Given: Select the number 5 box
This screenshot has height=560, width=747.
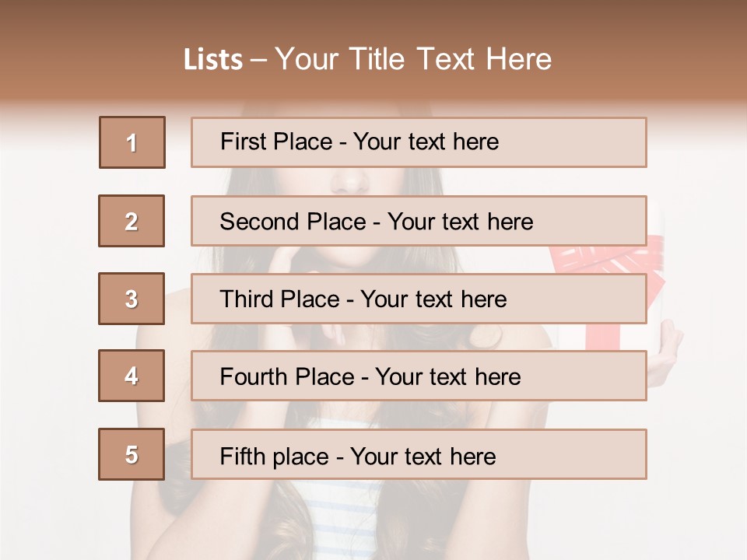Looking at the screenshot, I should click(132, 454).
